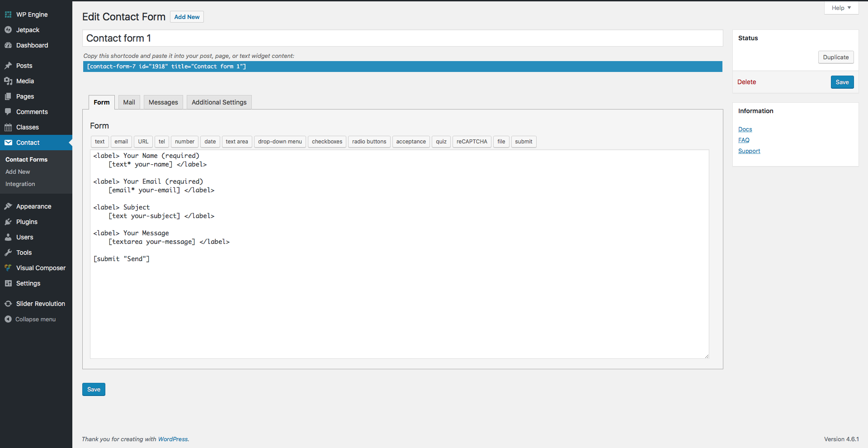Click Add New button beside page title
This screenshot has width=868, height=448.
tap(187, 17)
